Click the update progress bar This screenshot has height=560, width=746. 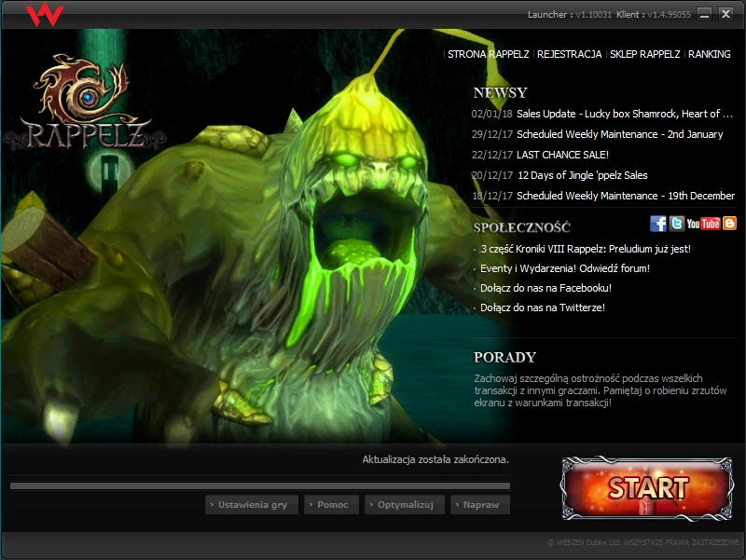pos(260,485)
